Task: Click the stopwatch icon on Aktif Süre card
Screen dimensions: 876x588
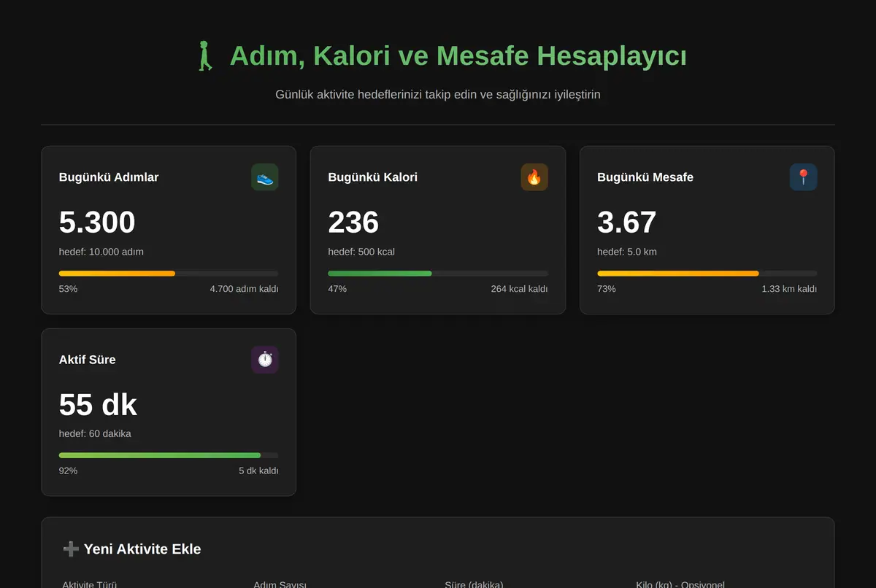Action: click(x=265, y=360)
